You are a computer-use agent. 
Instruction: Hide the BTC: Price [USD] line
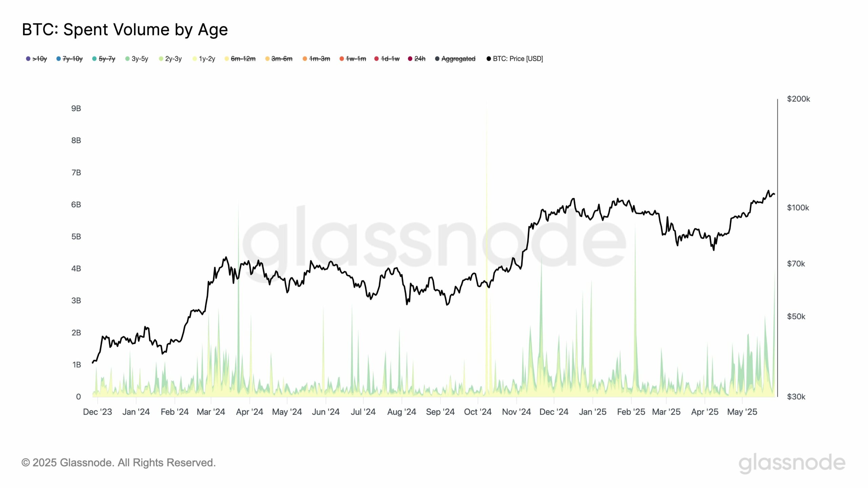pos(515,59)
